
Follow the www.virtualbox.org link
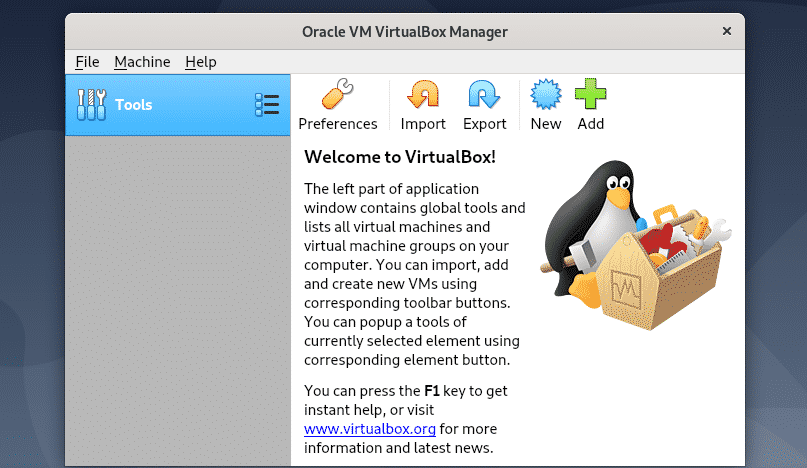[369, 429]
